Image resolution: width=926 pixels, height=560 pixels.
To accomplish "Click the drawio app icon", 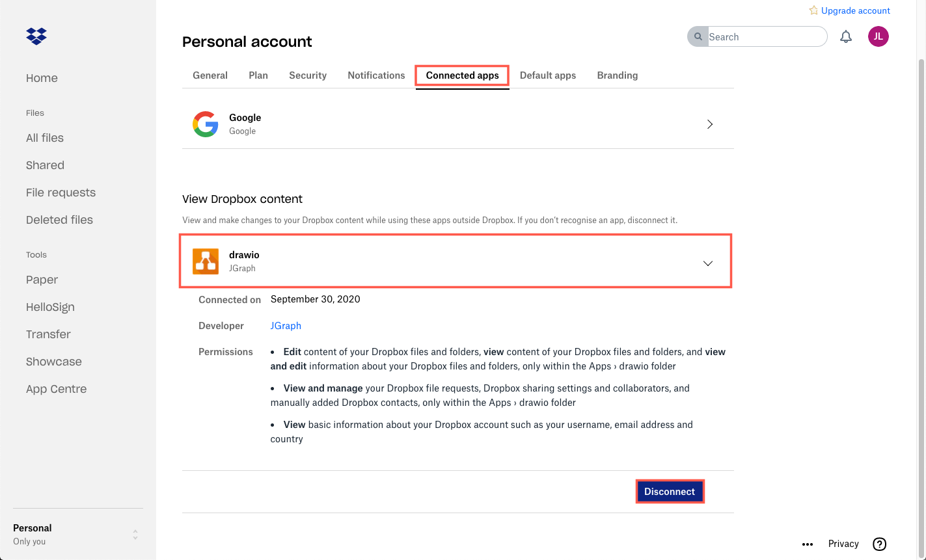I will pos(205,260).
